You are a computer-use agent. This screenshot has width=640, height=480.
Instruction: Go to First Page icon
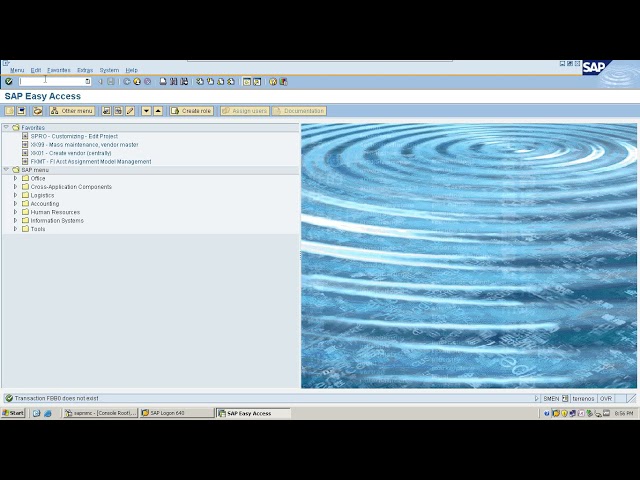200,82
